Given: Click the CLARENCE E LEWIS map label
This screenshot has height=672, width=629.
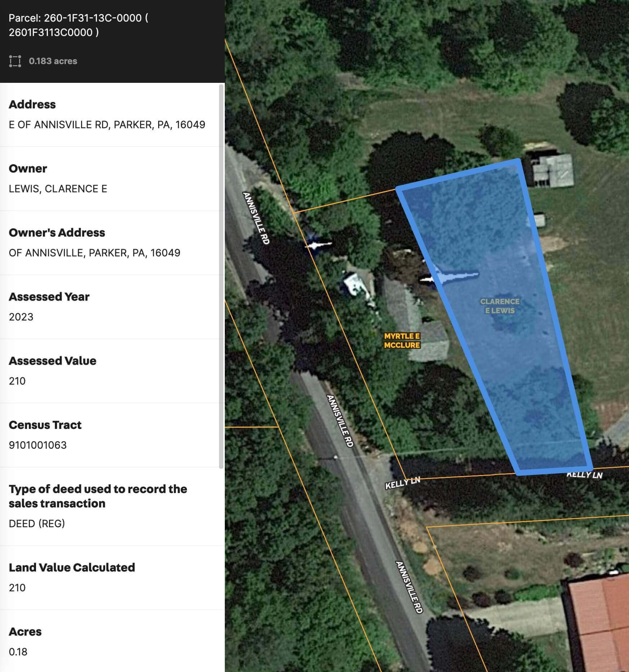Looking at the screenshot, I should (x=500, y=305).
